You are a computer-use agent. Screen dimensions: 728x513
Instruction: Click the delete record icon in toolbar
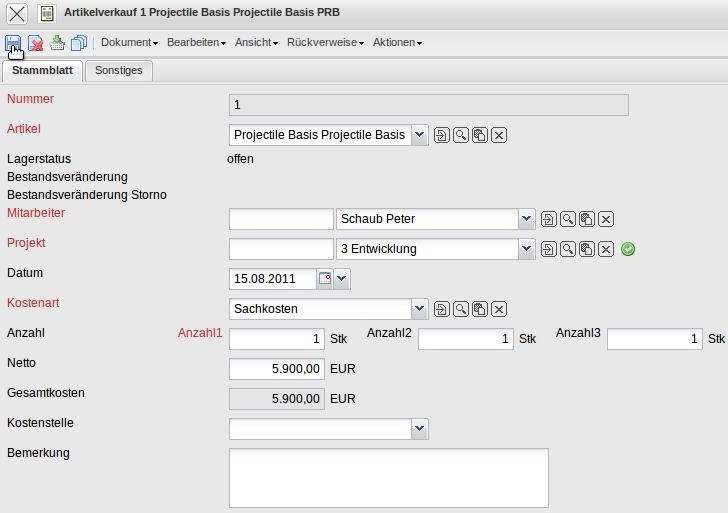(x=36, y=43)
